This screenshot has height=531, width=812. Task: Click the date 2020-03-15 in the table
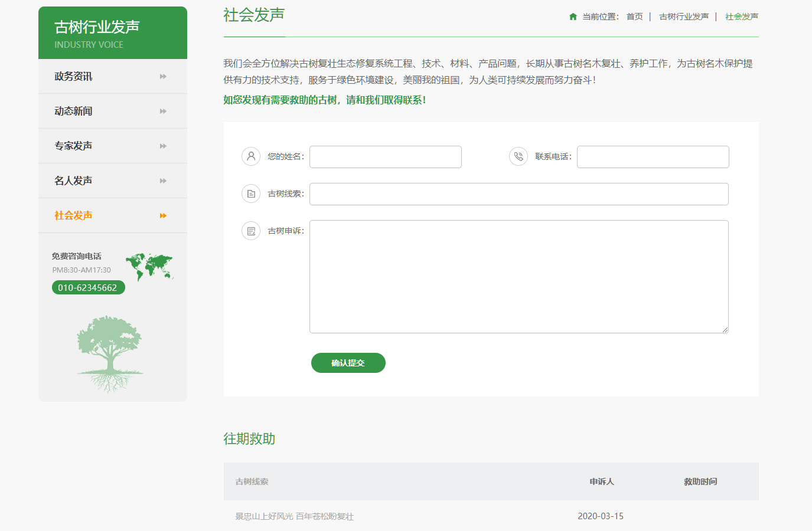coord(601,516)
